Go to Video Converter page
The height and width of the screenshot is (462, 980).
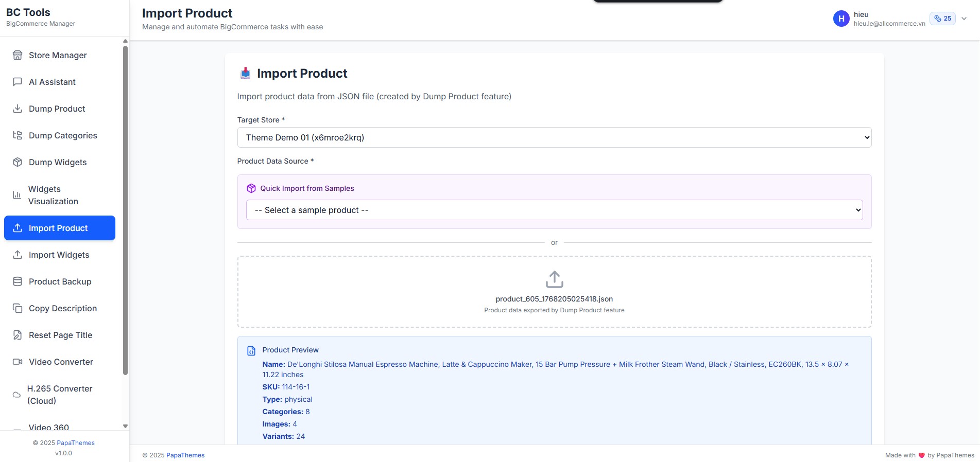[x=60, y=362]
